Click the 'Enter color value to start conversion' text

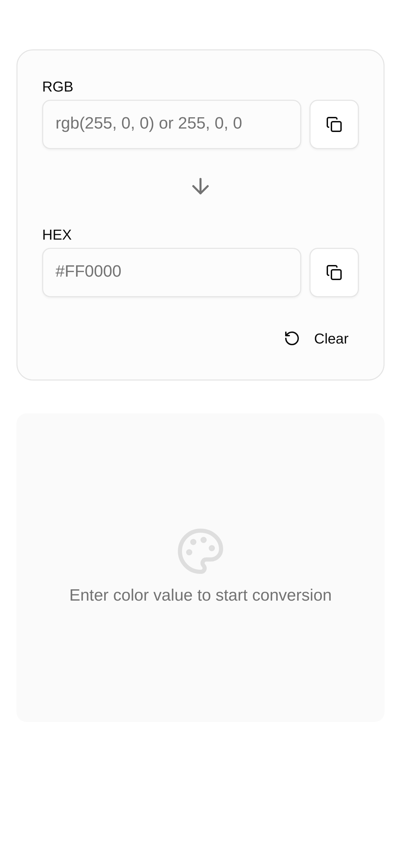pos(200,595)
